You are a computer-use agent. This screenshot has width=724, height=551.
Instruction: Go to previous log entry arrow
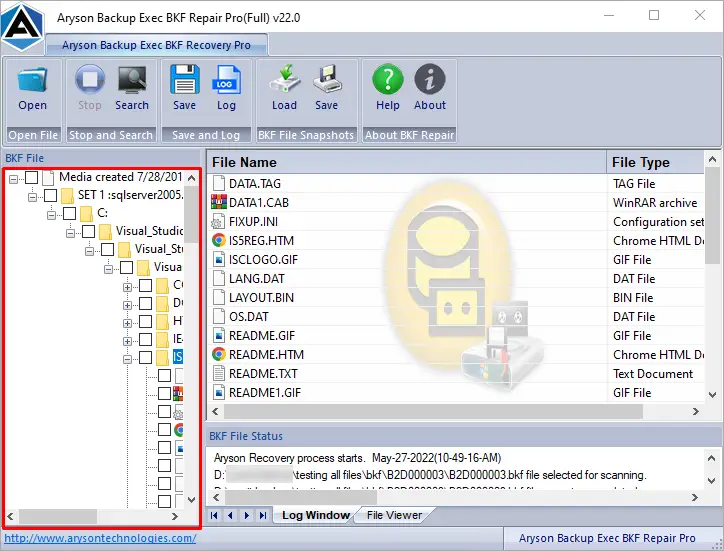coord(230,515)
